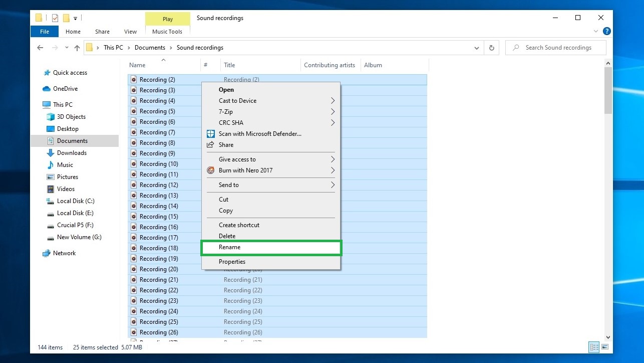
Task: Expand the Give access to submenu
Action: tap(333, 159)
